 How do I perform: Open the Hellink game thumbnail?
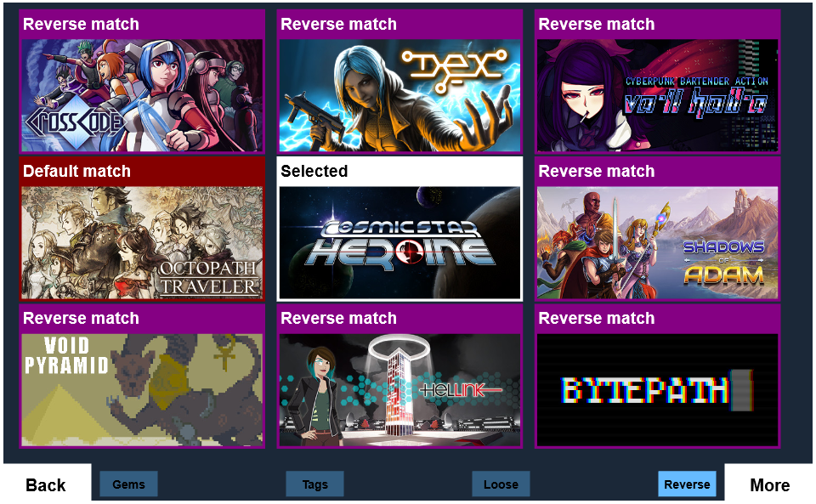(399, 389)
